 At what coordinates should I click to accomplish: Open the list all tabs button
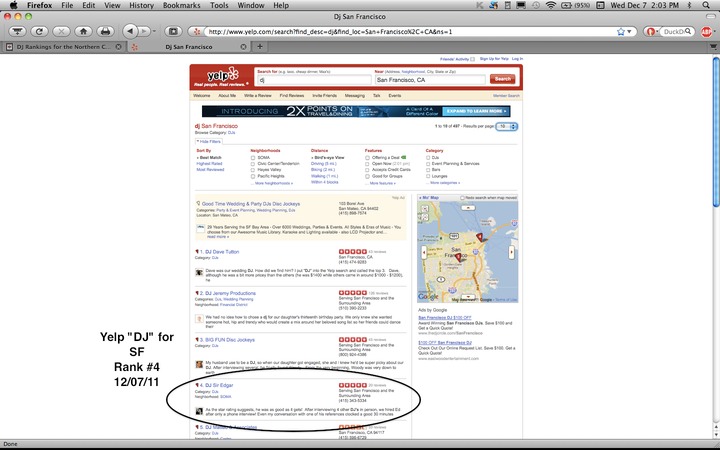(x=713, y=47)
